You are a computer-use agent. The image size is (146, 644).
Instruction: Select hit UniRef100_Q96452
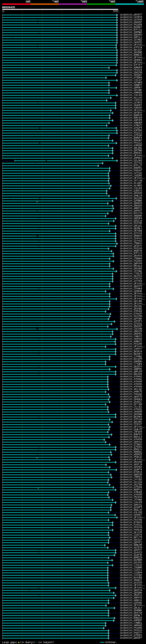(x=131, y=22)
